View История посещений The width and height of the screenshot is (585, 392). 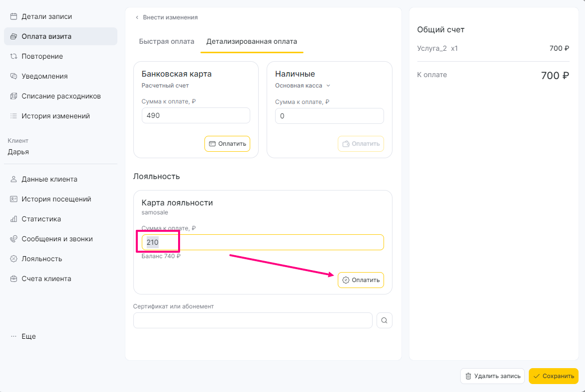(x=61, y=199)
